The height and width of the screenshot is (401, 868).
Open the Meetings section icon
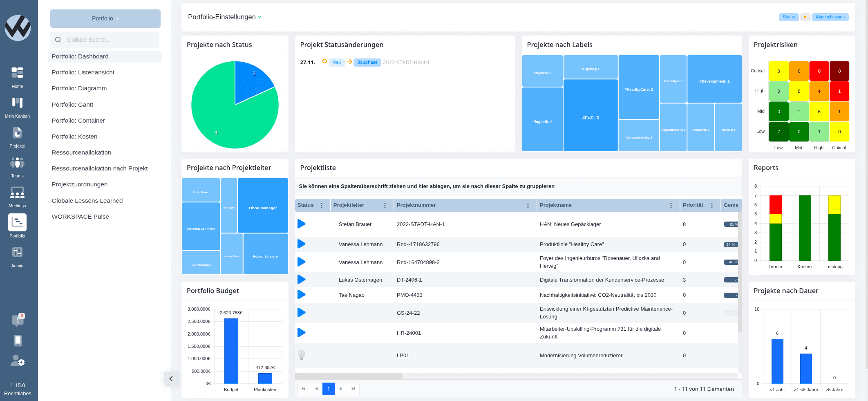[17, 193]
